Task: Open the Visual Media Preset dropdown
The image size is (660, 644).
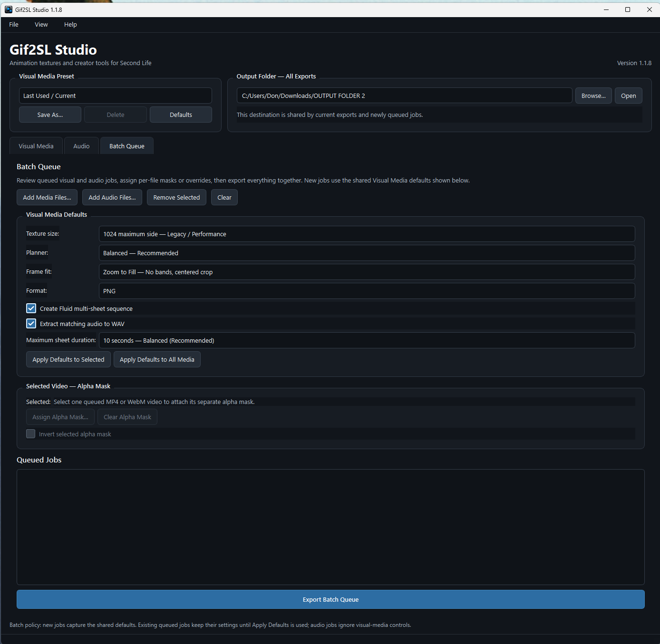Action: (116, 96)
